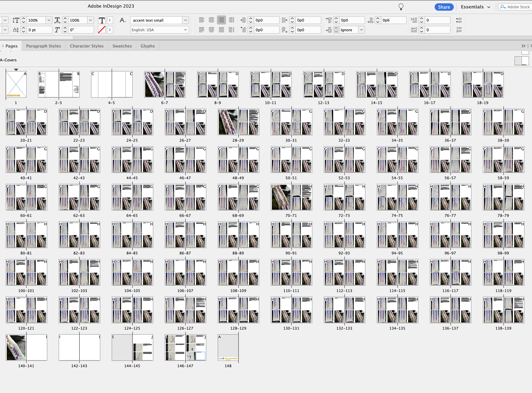Select page 1 thumbnail

(16, 84)
